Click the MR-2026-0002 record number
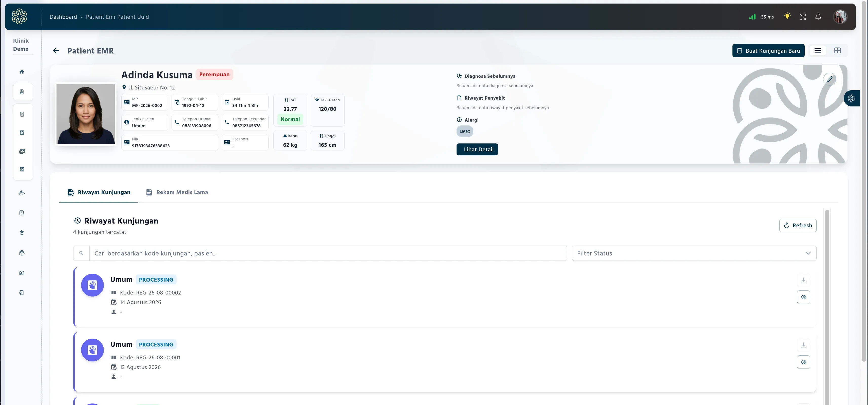 pyautogui.click(x=147, y=105)
